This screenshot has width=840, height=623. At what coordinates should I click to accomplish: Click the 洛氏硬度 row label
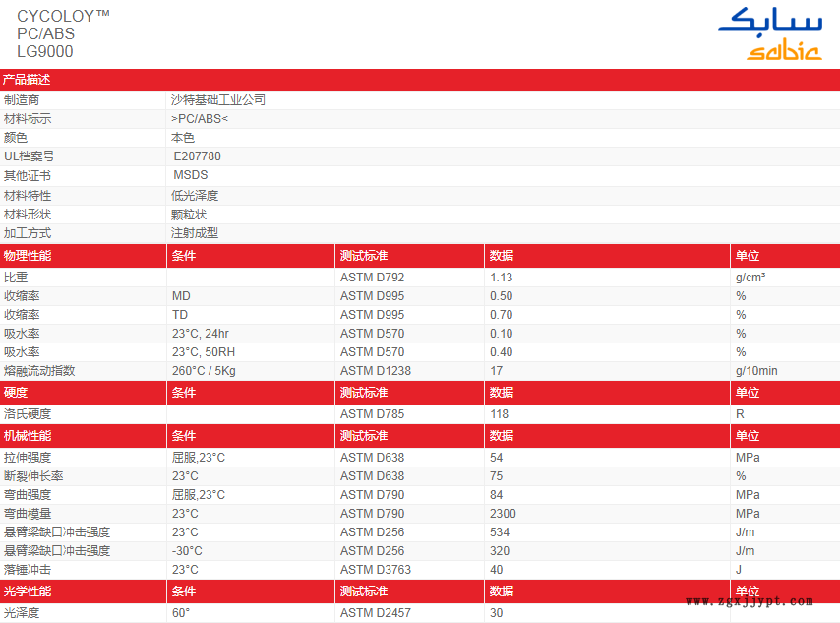tap(28, 414)
